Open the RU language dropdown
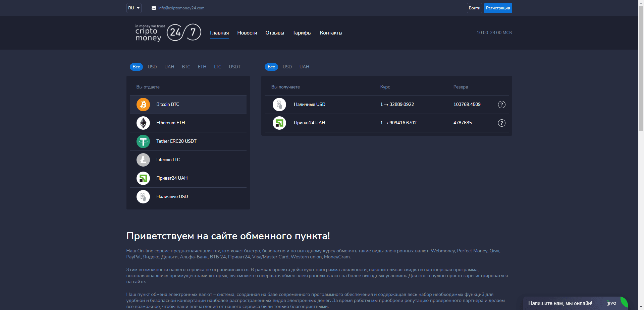Screen dimensions: 644x310 pyautogui.click(x=134, y=8)
